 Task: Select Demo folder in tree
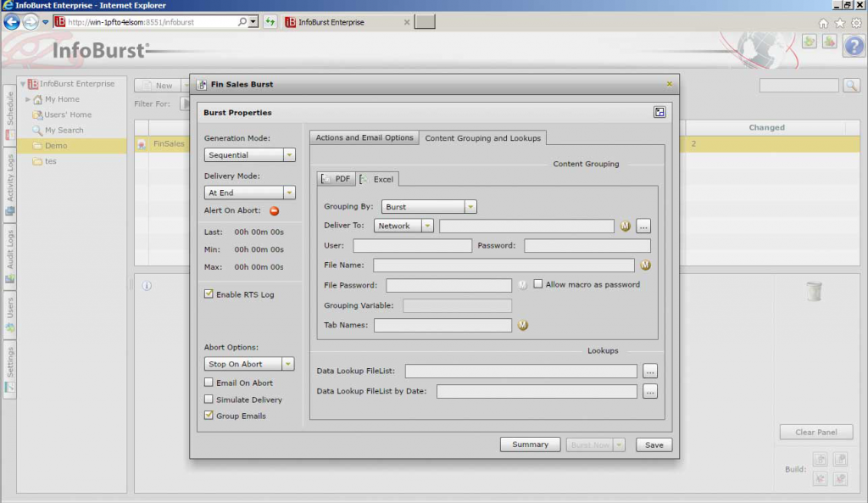point(56,146)
